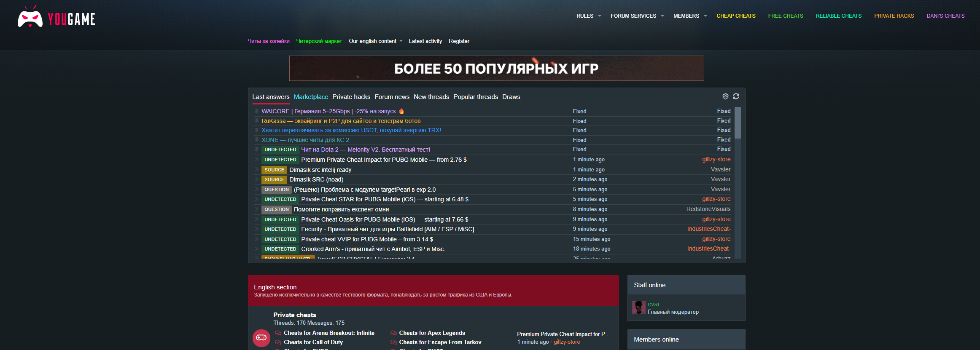Select the Last answers tab
This screenshot has height=350, width=980.
pos(271,97)
